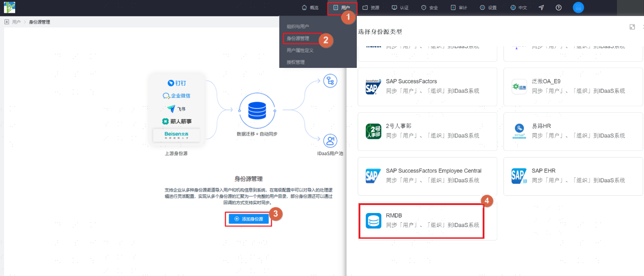Click the 飞书 logo in the diagram

click(x=176, y=109)
